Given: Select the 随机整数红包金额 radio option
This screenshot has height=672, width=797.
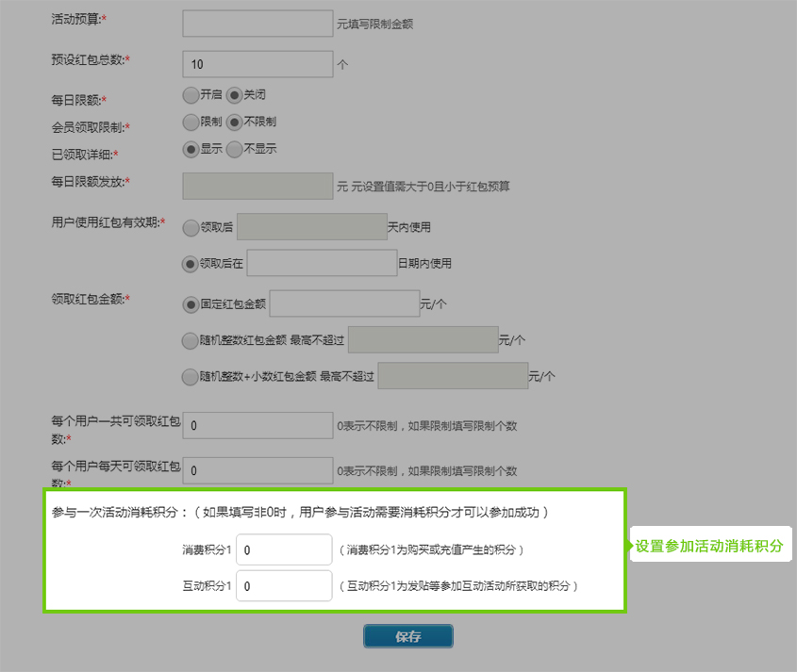Looking at the screenshot, I should (x=191, y=340).
